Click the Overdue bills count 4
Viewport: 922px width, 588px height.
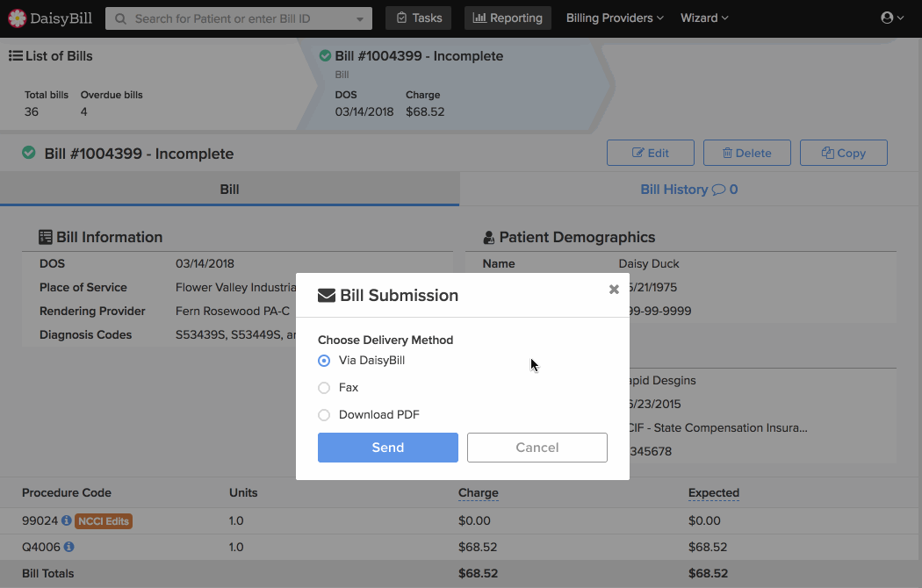pyautogui.click(x=84, y=111)
